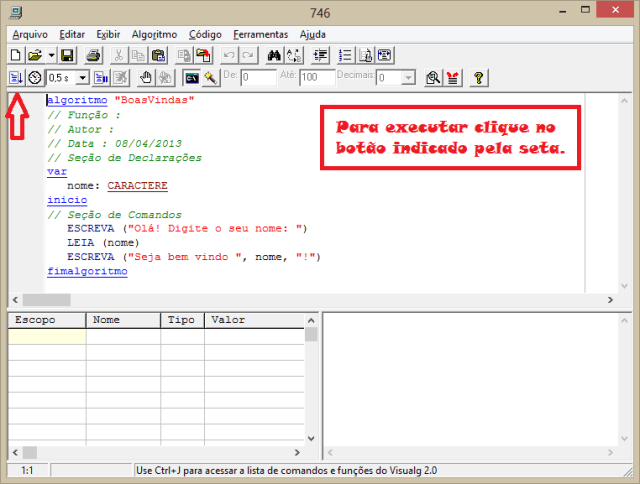
Task: Create a new file
Action: (16, 55)
